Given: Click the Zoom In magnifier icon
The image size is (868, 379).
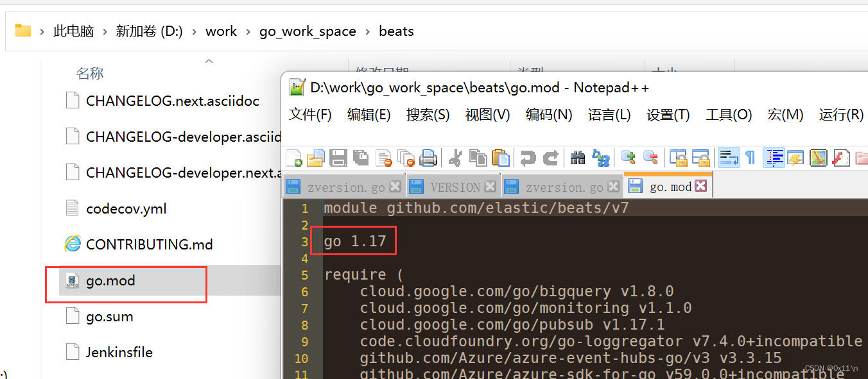Looking at the screenshot, I should tap(627, 157).
